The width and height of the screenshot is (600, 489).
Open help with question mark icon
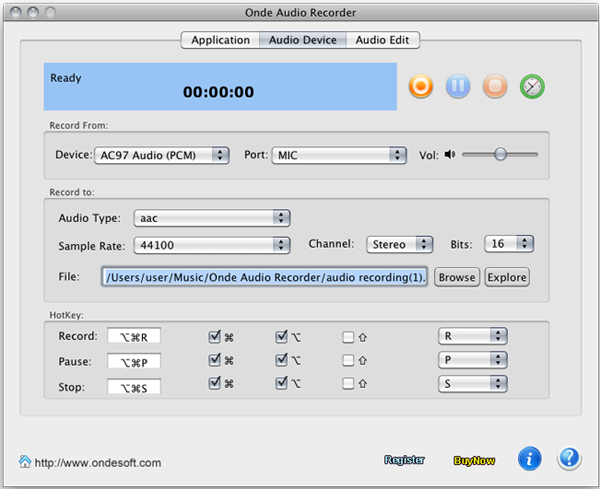[x=569, y=459]
